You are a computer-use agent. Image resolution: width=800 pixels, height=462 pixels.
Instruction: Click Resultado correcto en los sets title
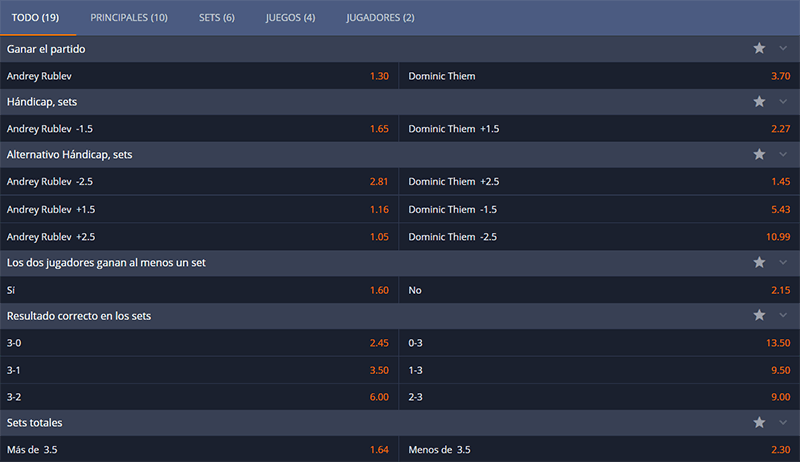pyautogui.click(x=79, y=316)
